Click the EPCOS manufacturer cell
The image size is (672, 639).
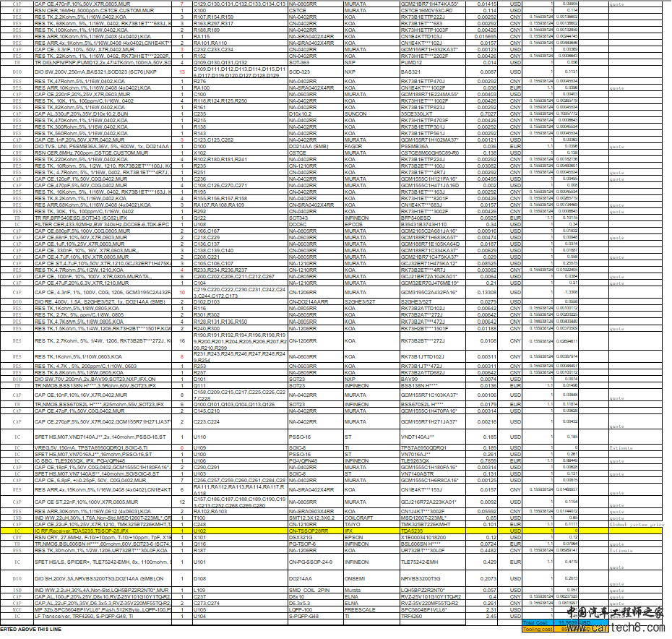(371, 224)
